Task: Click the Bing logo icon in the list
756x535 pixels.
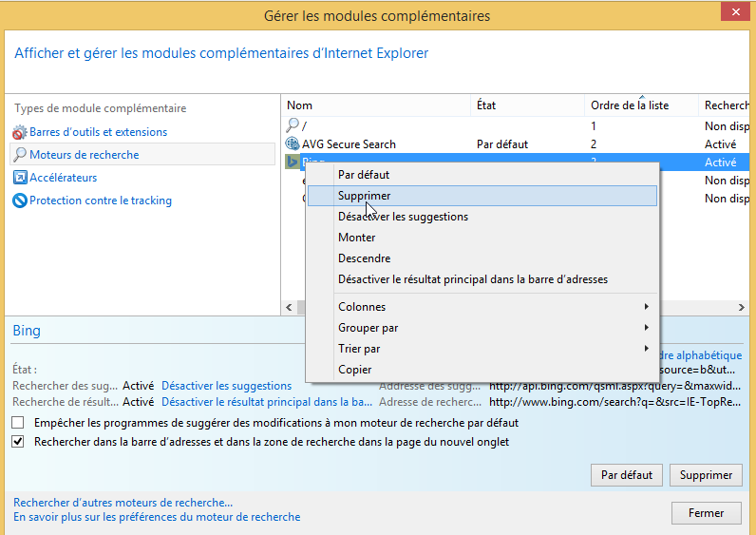Action: (293, 162)
